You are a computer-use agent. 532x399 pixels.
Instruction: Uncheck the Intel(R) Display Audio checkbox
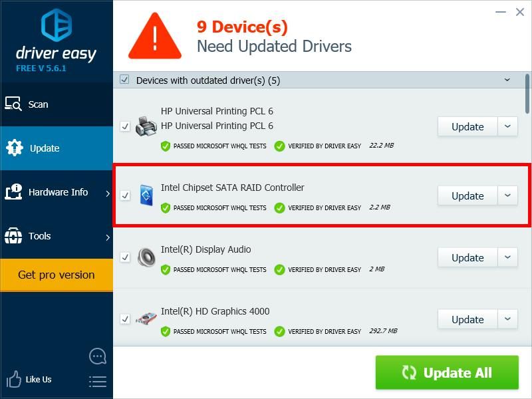tap(125, 257)
